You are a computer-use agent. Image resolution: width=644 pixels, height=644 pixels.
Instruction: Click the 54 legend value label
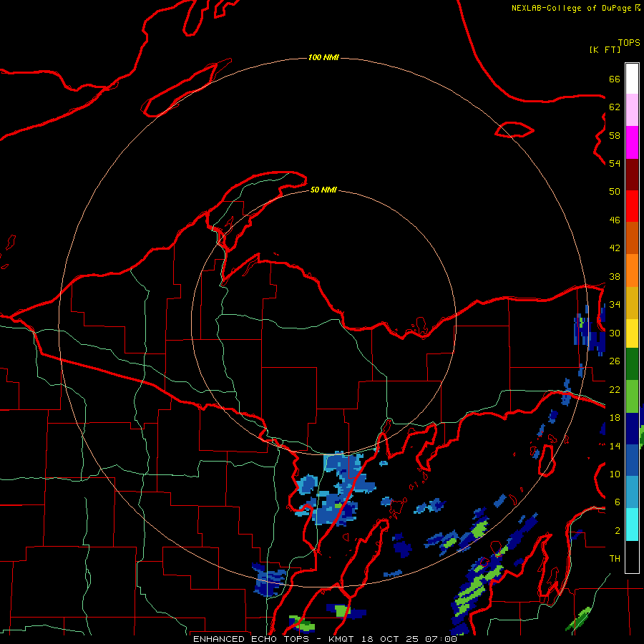click(615, 163)
